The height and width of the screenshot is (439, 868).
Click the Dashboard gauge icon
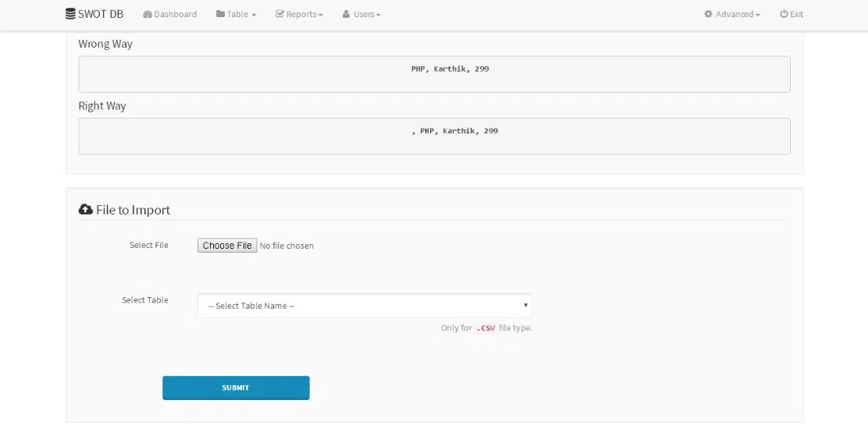click(x=148, y=14)
